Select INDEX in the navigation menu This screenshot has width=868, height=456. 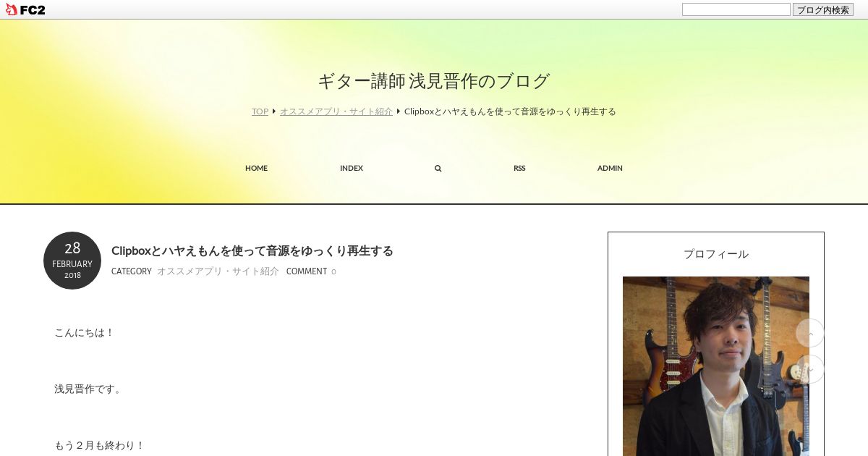pyautogui.click(x=352, y=168)
